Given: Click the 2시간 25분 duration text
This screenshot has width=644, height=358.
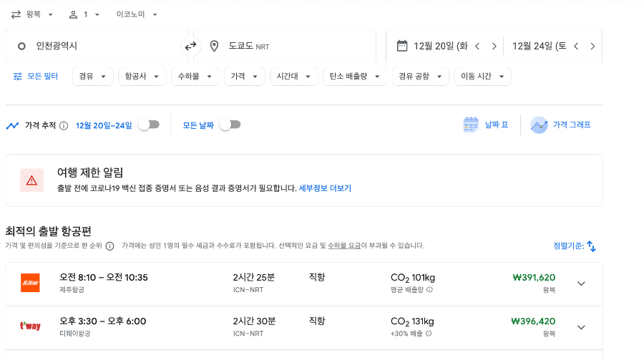Looking at the screenshot, I should [x=254, y=277].
